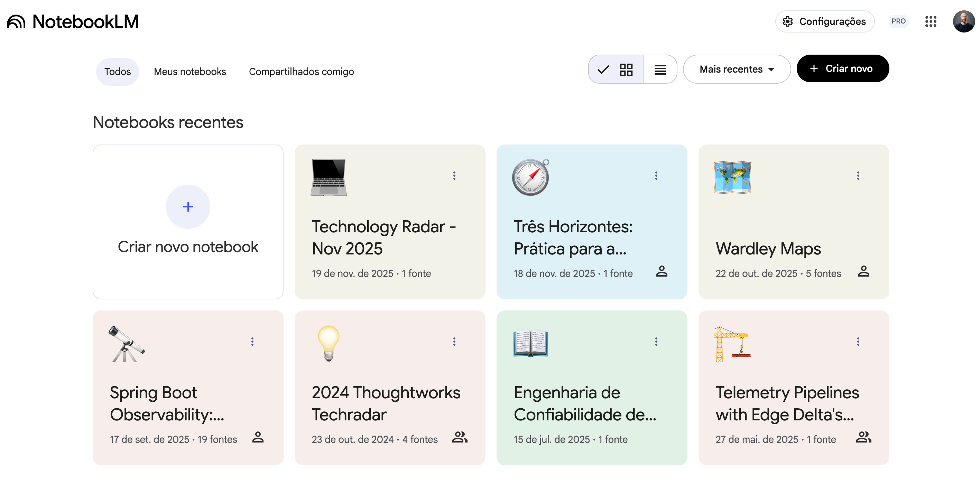This screenshot has width=980, height=484.
Task: Open 2024 Thoughtworks Techradar notebook title
Action: (x=386, y=403)
